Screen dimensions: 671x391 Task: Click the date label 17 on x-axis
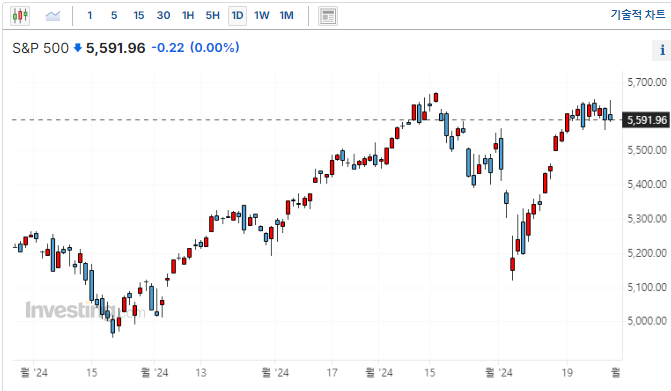332,373
